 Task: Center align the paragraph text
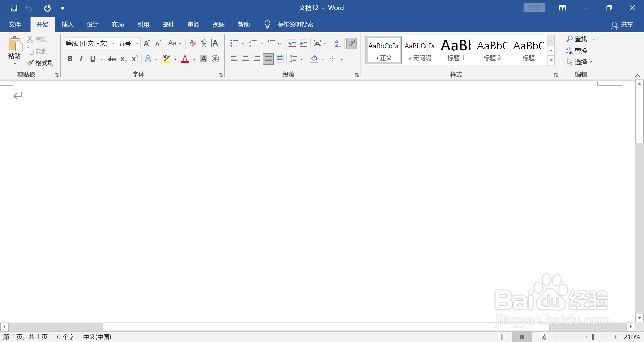(x=246, y=59)
